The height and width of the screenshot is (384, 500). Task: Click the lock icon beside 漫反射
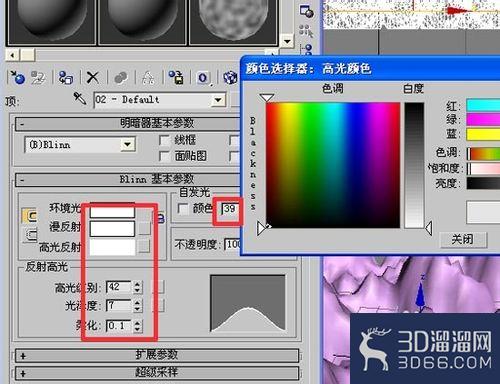click(31, 235)
